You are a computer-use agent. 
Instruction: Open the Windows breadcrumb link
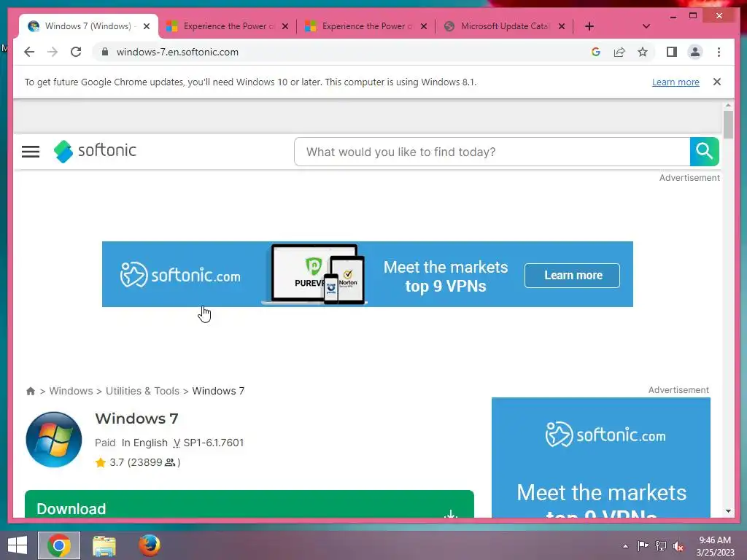(x=71, y=391)
